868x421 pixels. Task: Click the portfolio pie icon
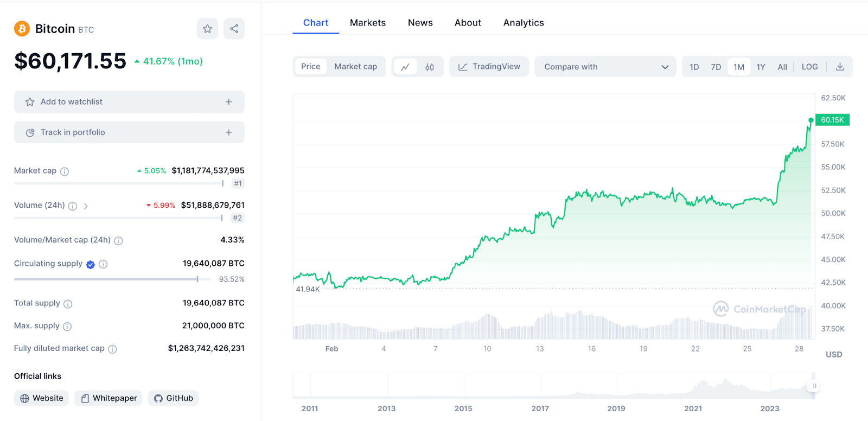(x=30, y=132)
